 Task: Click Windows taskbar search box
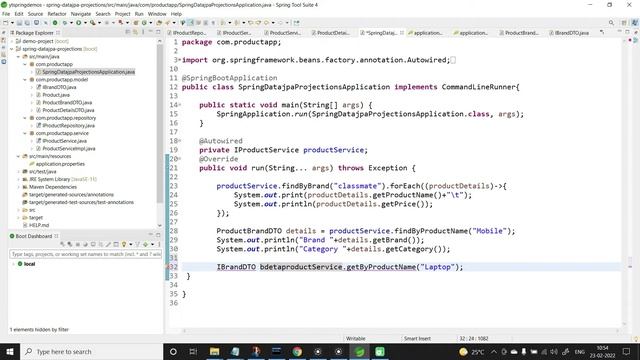point(91,351)
